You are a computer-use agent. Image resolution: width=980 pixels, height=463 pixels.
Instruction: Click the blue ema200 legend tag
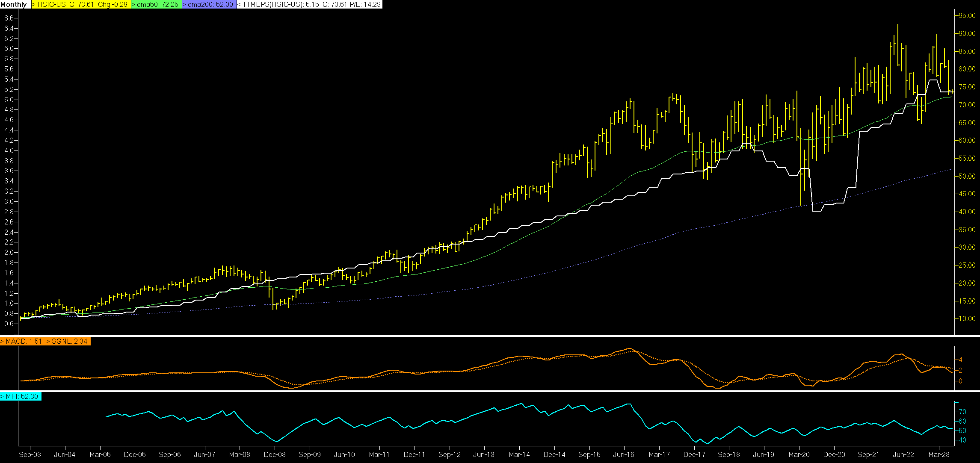coord(209,4)
